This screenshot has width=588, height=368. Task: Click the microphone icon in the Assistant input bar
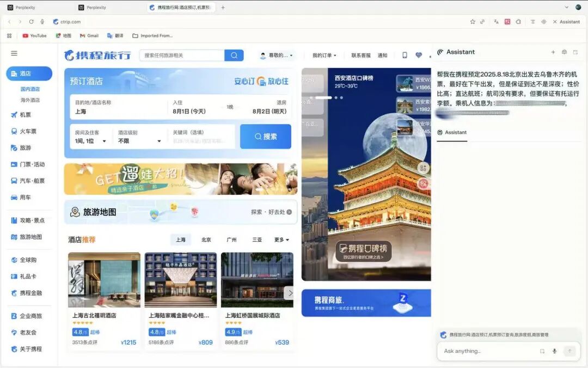(555, 351)
